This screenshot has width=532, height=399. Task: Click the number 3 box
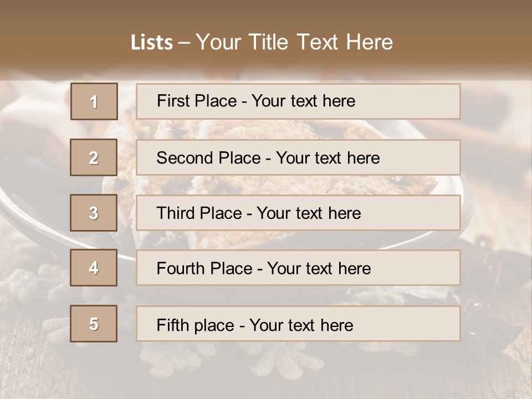pyautogui.click(x=94, y=213)
